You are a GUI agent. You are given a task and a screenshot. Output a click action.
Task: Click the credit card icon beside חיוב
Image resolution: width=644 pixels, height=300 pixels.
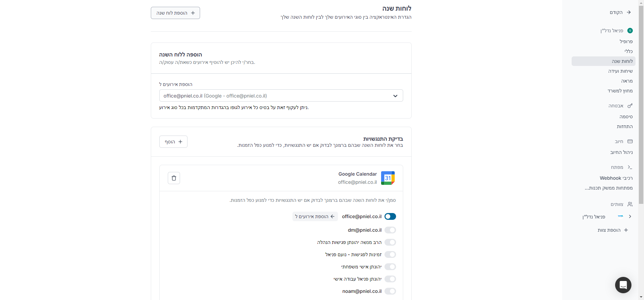pyautogui.click(x=630, y=141)
